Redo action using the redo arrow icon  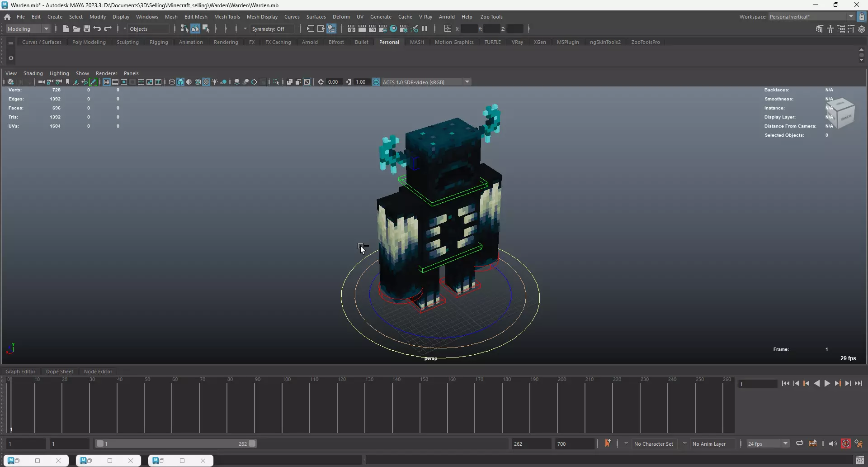point(108,29)
